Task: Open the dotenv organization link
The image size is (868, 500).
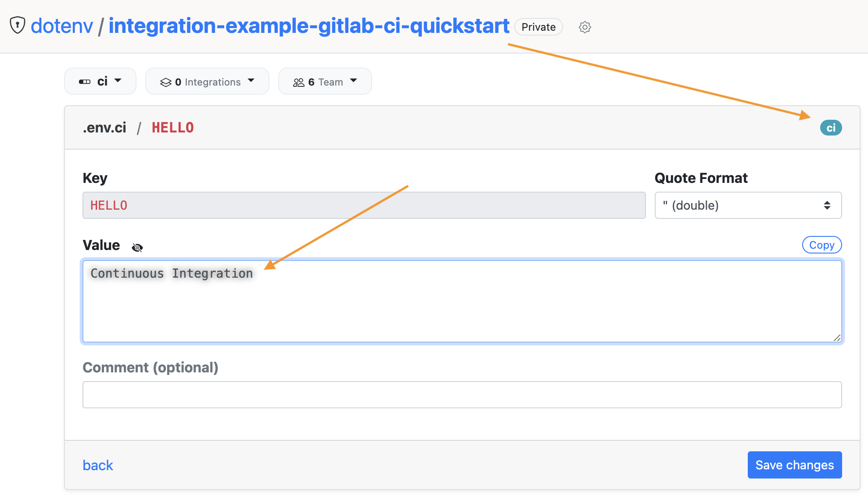Action: pyautogui.click(x=62, y=25)
